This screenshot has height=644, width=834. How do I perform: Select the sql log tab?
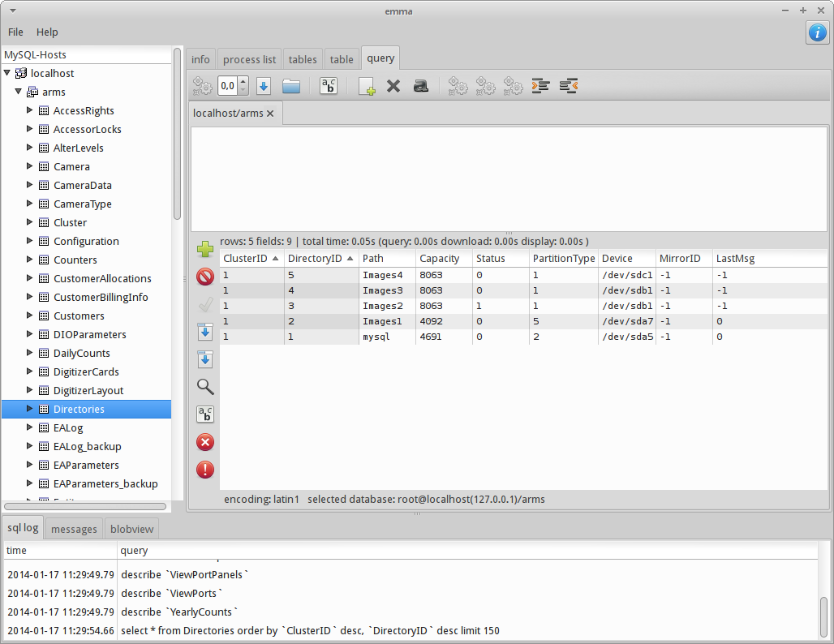pyautogui.click(x=23, y=528)
